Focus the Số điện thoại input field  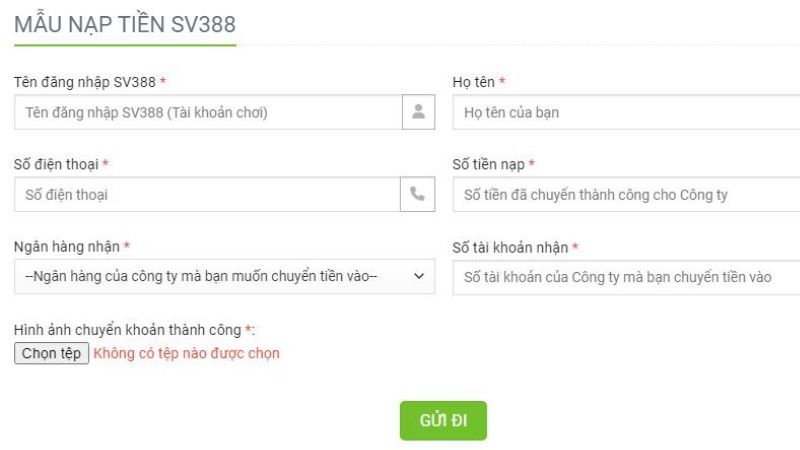[x=207, y=194]
